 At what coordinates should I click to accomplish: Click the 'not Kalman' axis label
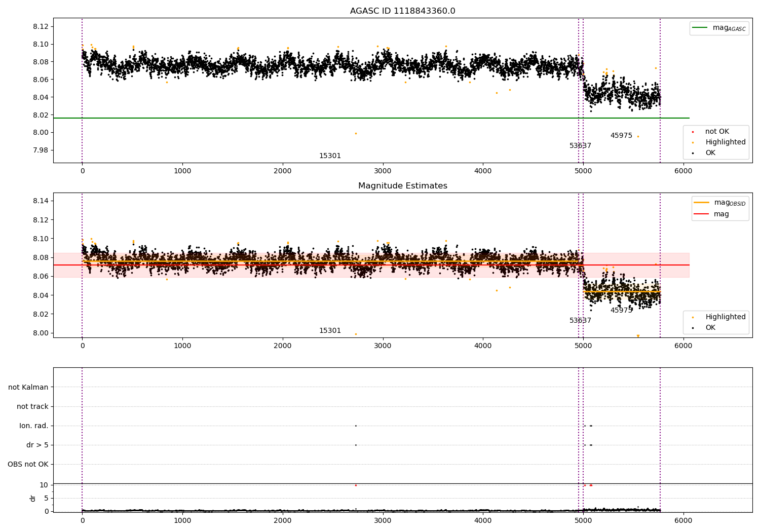pyautogui.click(x=28, y=388)
